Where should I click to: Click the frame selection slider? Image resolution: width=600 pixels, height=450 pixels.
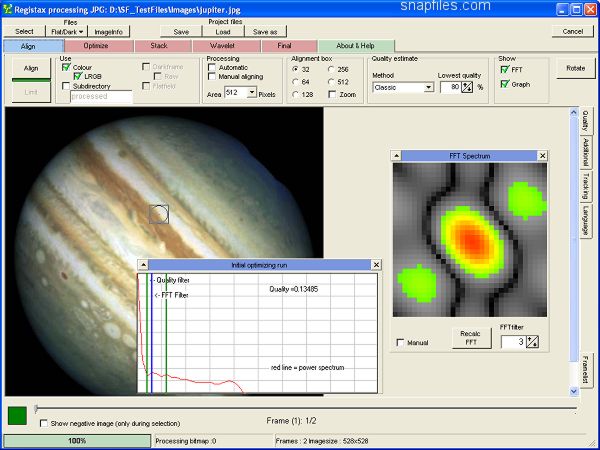point(37,408)
